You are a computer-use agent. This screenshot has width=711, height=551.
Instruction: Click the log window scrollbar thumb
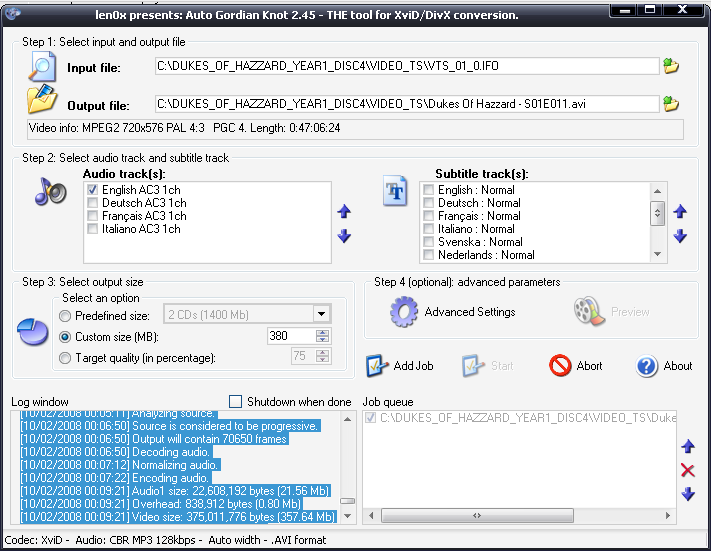tap(347, 501)
